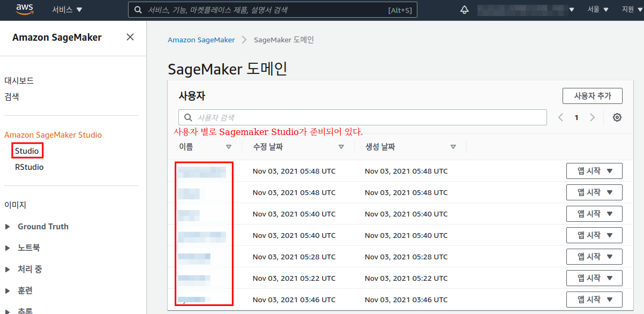Click the 사용자 panel heading

click(x=192, y=96)
